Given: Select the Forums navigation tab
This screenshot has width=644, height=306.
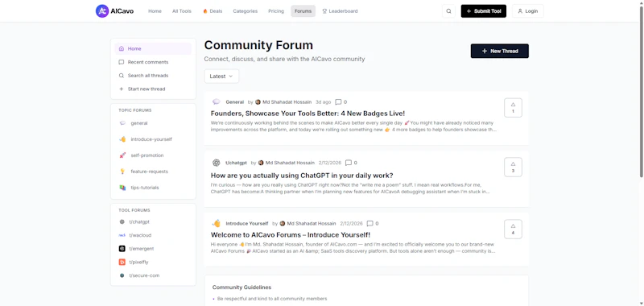Looking at the screenshot, I should click(x=303, y=11).
